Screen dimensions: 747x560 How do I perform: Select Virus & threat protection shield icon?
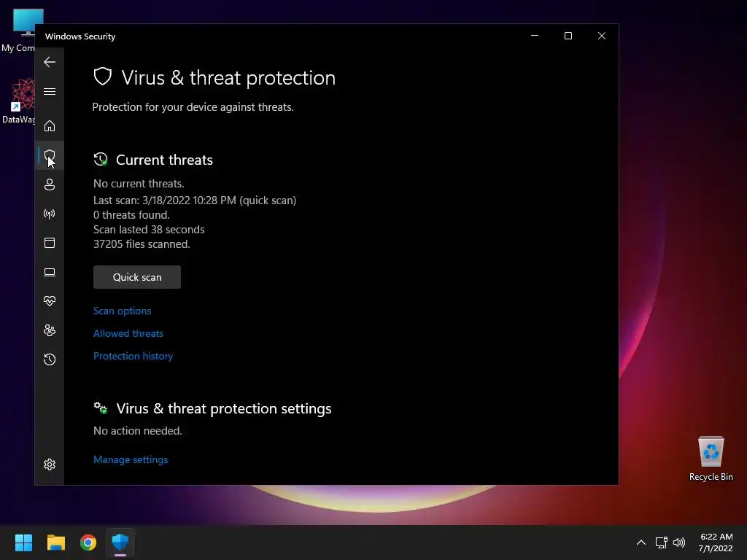coord(50,155)
